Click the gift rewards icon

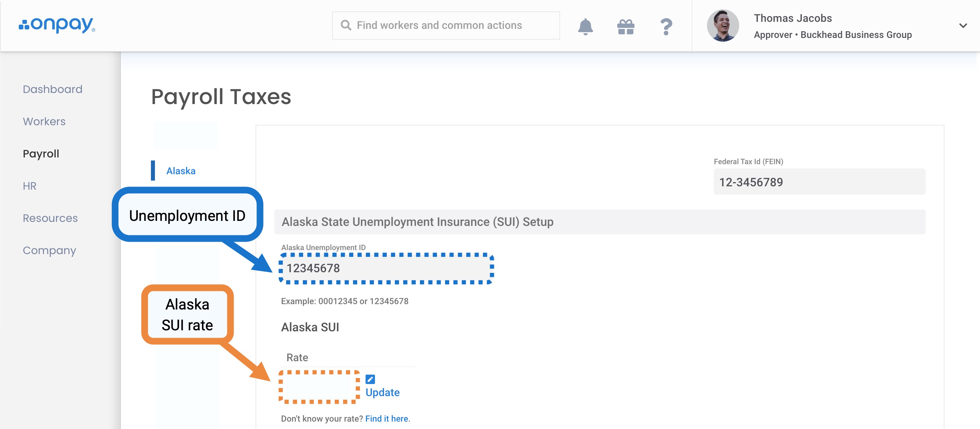point(625,27)
